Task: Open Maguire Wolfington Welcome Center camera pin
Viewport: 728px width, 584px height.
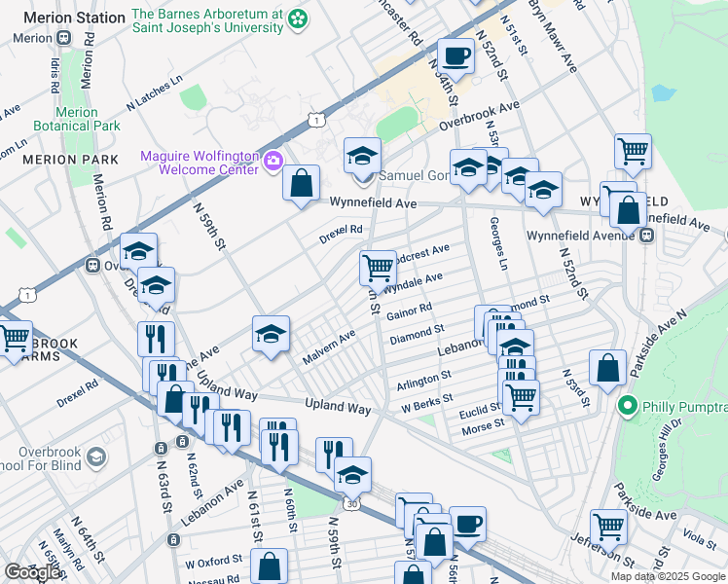Action: click(274, 162)
